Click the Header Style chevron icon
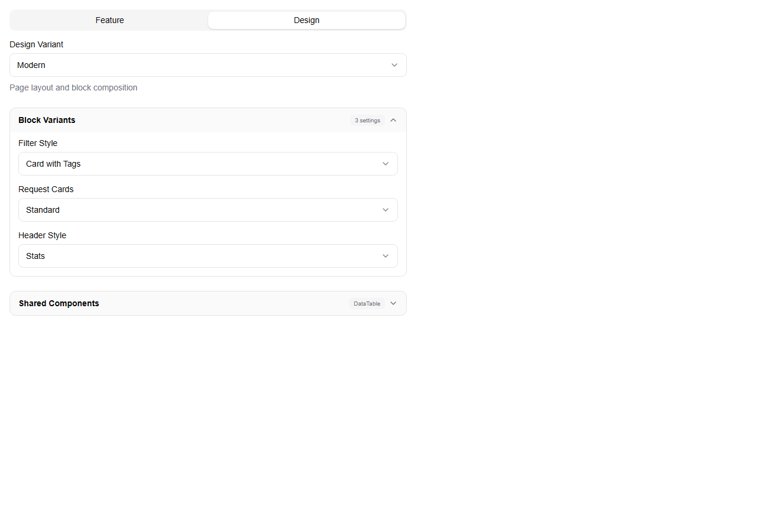Screen dimensions: 757x532 (x=385, y=256)
